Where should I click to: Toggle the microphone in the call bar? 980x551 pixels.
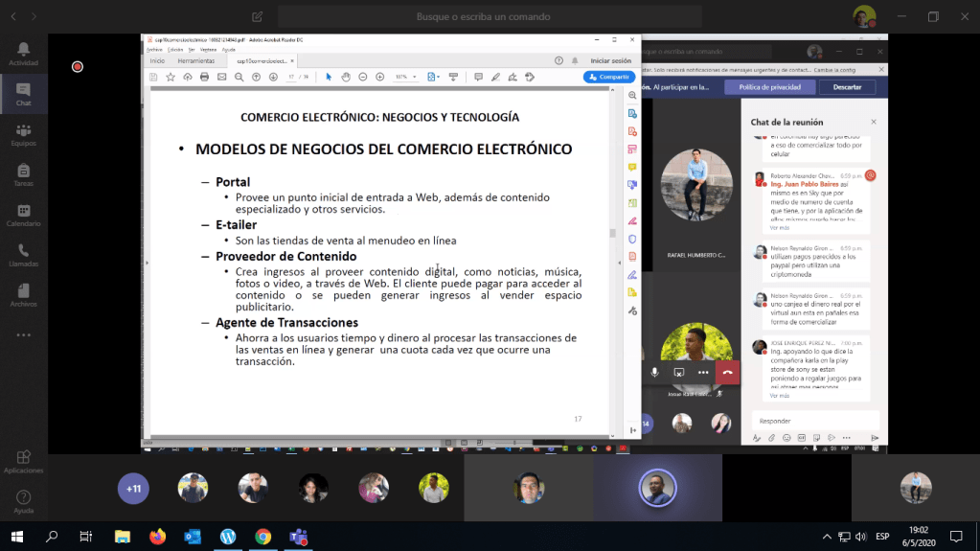tap(655, 372)
